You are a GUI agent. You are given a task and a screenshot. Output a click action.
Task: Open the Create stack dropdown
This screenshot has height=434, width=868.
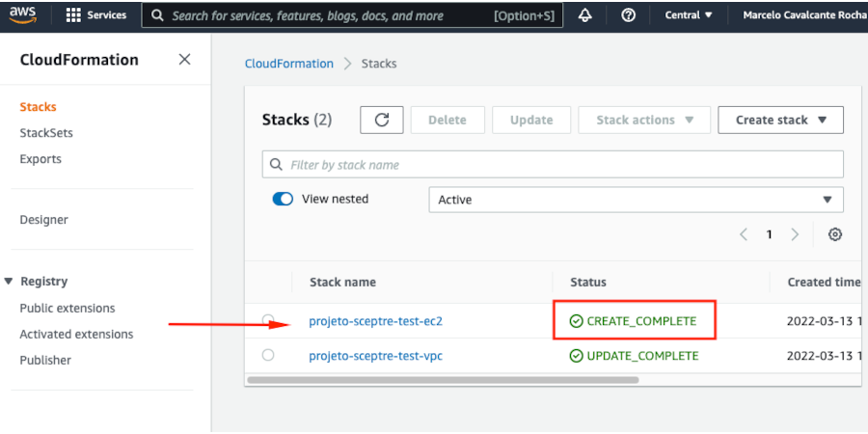tap(780, 120)
